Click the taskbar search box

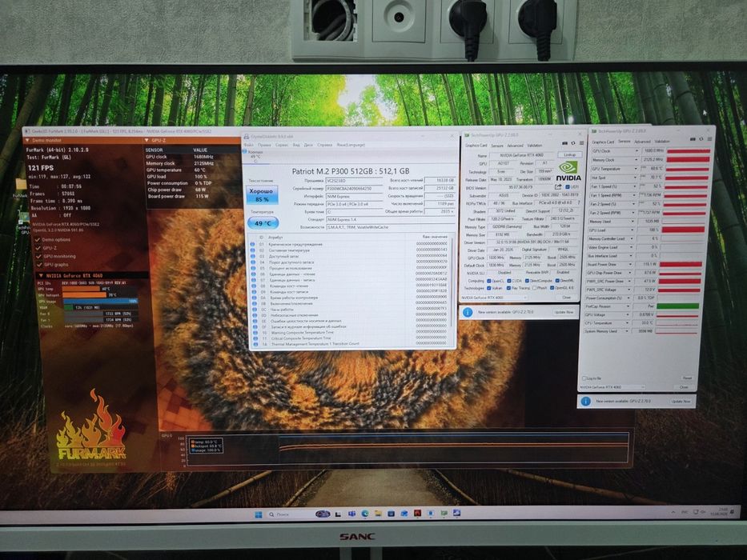pos(287,514)
